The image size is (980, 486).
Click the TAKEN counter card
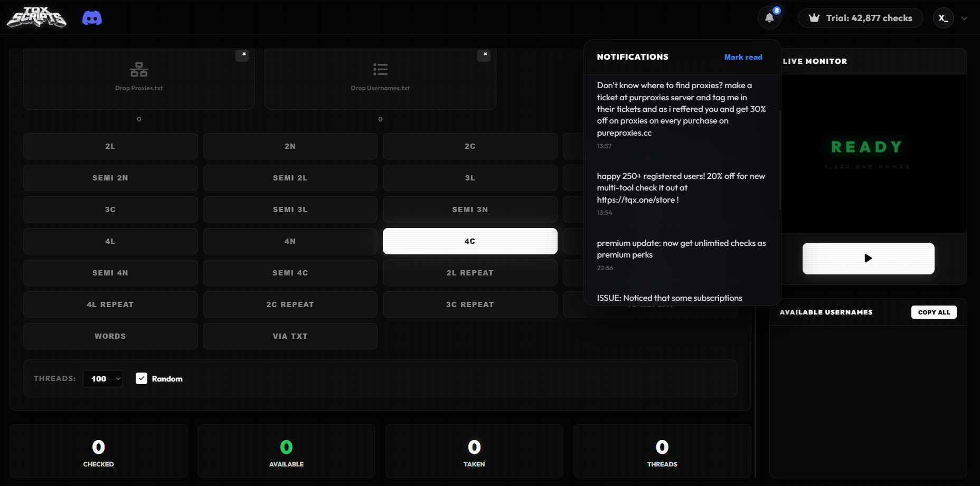tap(474, 451)
